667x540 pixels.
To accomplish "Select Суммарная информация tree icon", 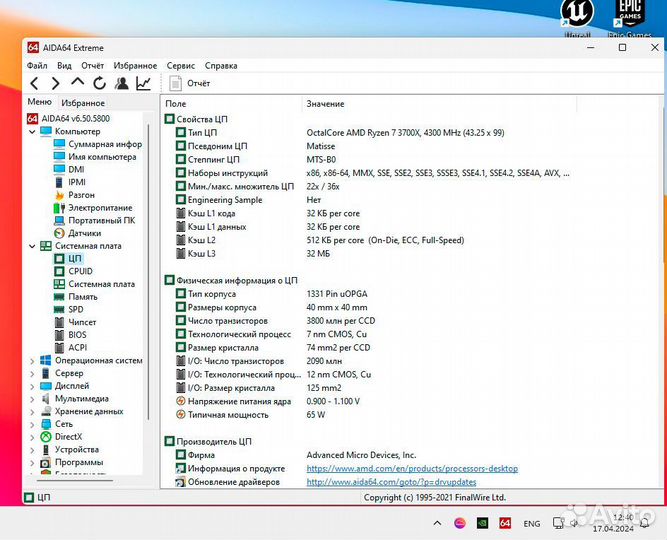I will click(x=59, y=144).
